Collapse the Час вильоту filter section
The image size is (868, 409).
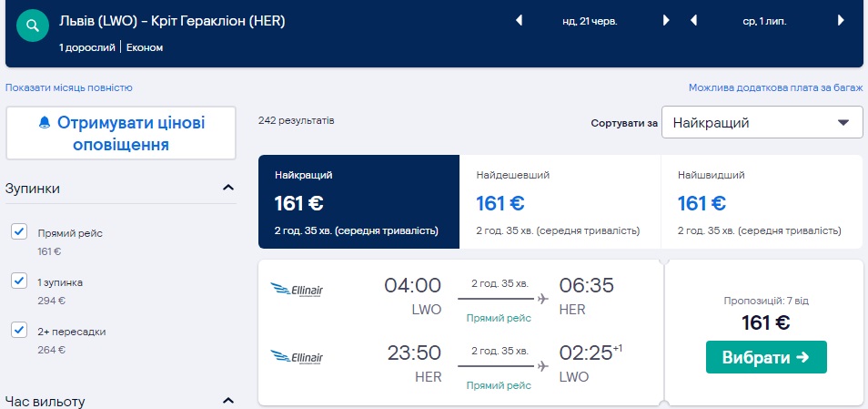(227, 401)
